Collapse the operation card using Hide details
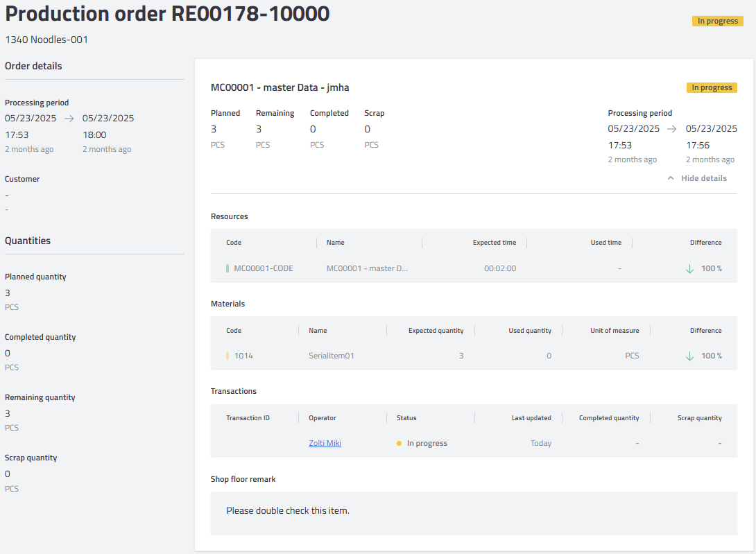This screenshot has width=756, height=554. pos(704,178)
